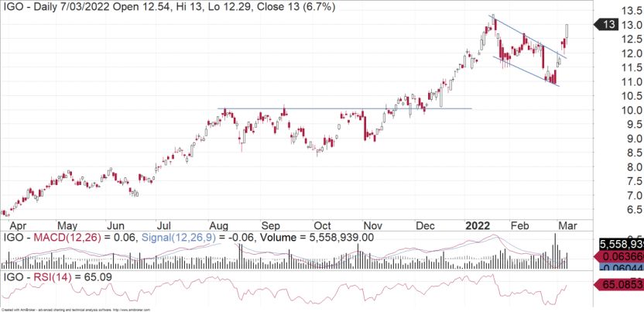Image resolution: width=644 pixels, height=312 pixels.
Task: Click the Dec label on time axis
Action: tap(426, 226)
